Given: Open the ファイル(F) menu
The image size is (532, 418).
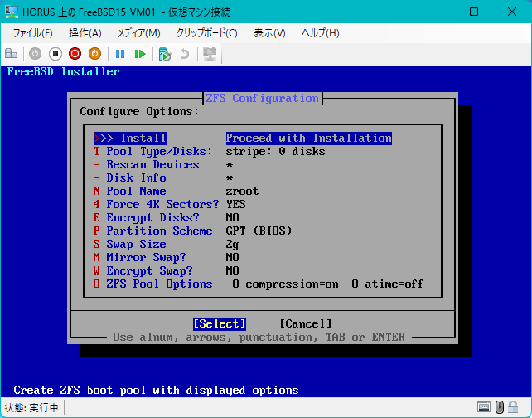Looking at the screenshot, I should pyautogui.click(x=32, y=33).
